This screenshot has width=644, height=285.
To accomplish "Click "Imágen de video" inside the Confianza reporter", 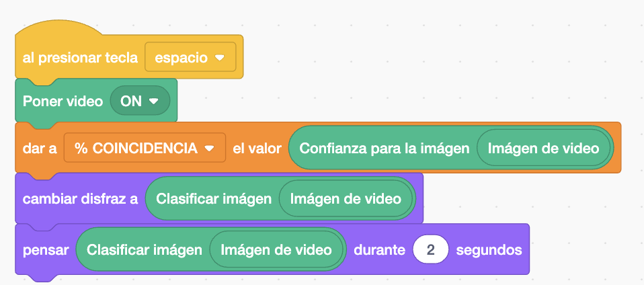I will 544,149.
